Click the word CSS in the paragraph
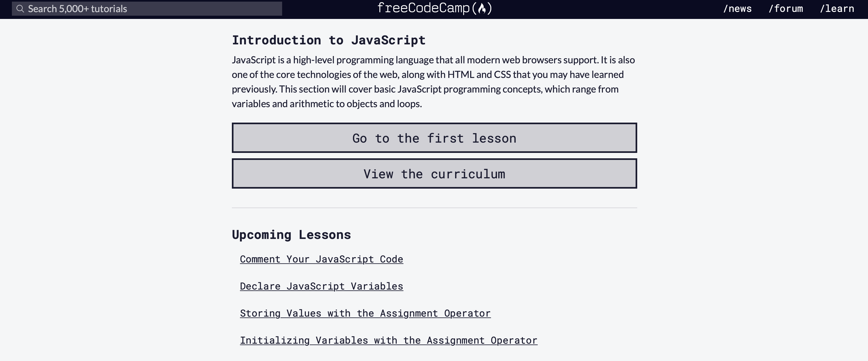 tap(502, 75)
